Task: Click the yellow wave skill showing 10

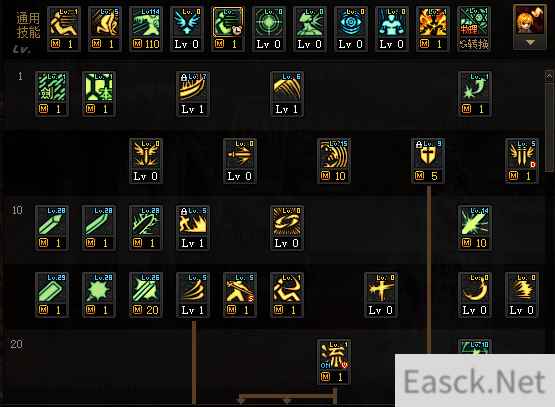Action: tap(334, 161)
